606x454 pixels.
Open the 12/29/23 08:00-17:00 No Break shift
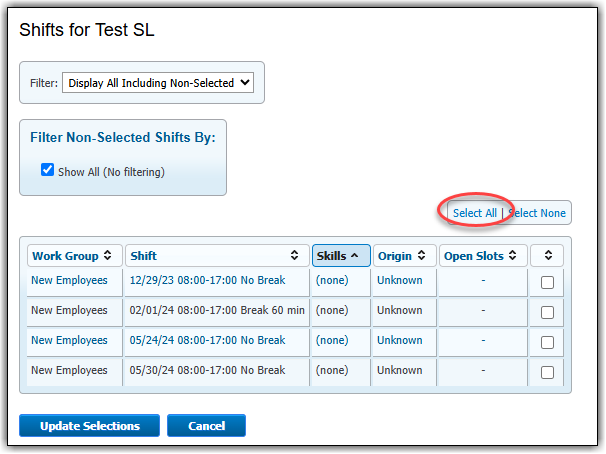pyautogui.click(x=207, y=281)
